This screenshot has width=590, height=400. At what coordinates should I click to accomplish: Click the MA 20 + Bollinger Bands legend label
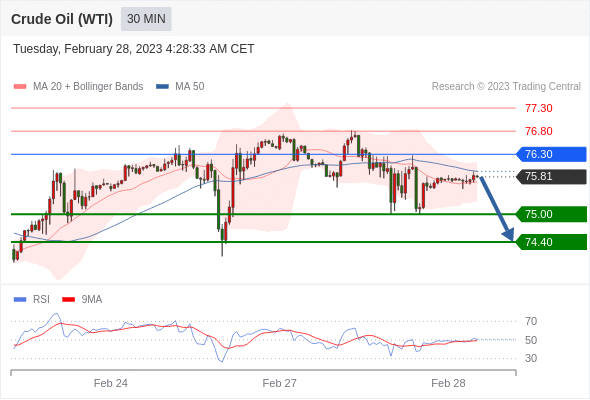88,87
